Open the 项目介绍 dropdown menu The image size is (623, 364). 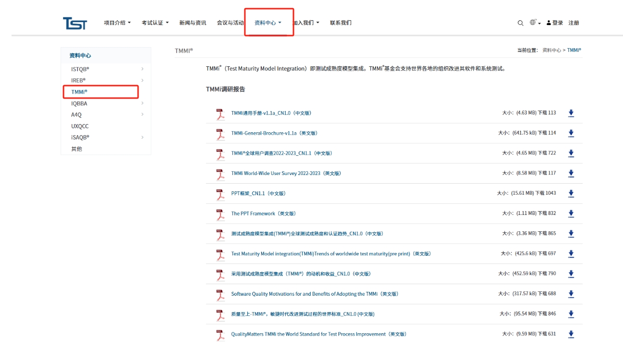(117, 23)
